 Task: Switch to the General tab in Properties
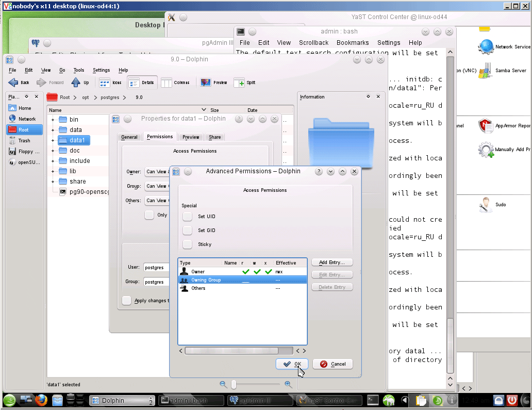pyautogui.click(x=129, y=137)
